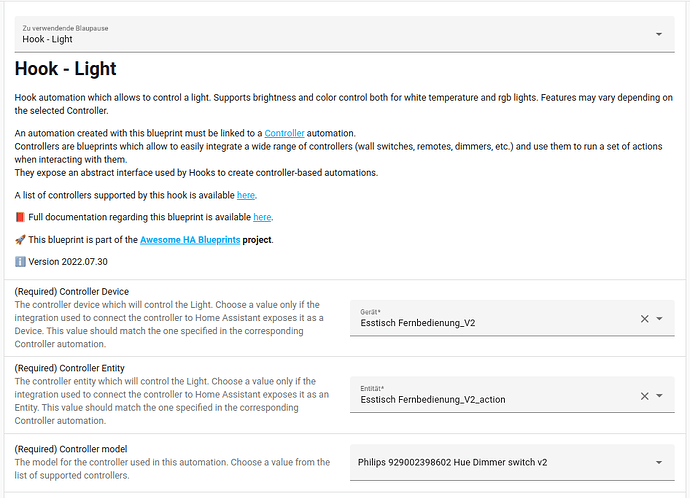Click the red book documentation icon

[21, 217]
